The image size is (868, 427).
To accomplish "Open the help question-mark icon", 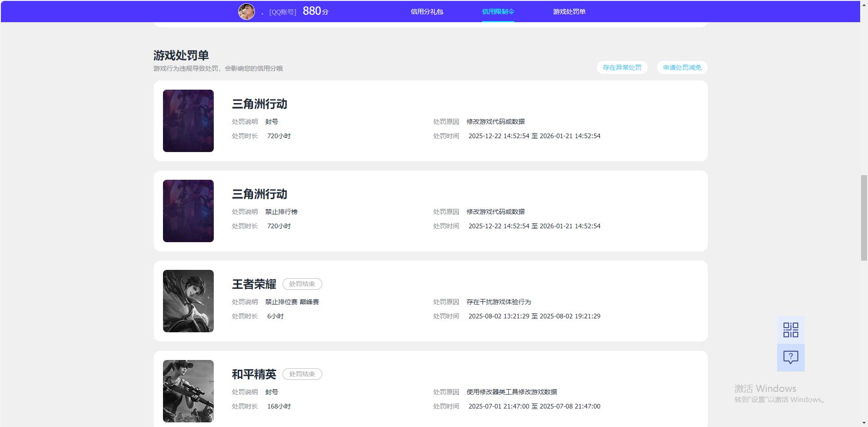I will click(791, 357).
